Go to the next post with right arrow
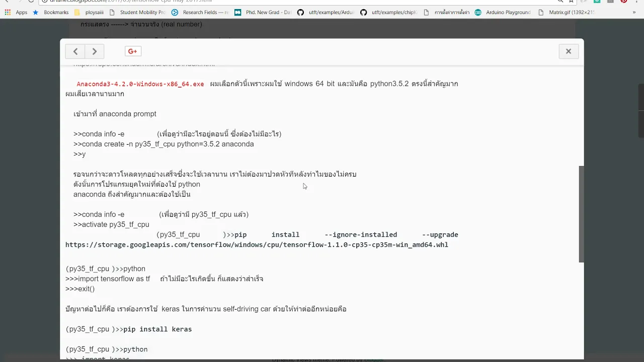 [94, 51]
